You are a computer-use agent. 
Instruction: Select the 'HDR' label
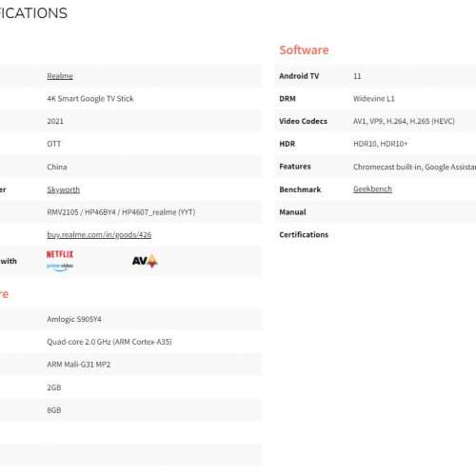click(x=288, y=144)
